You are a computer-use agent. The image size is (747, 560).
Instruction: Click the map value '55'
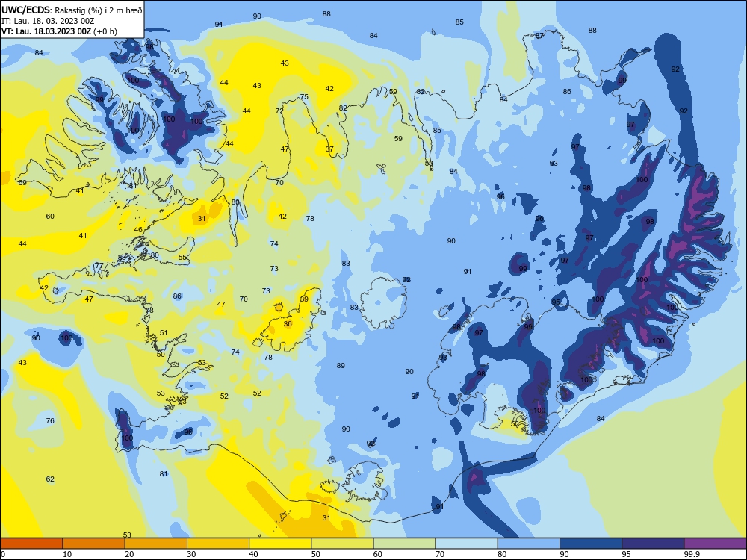[182, 257]
